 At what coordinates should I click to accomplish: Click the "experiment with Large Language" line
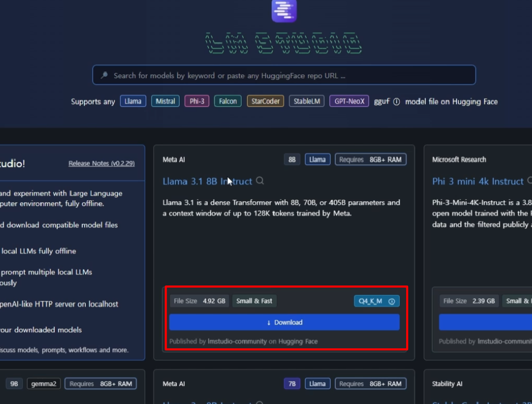(61, 193)
